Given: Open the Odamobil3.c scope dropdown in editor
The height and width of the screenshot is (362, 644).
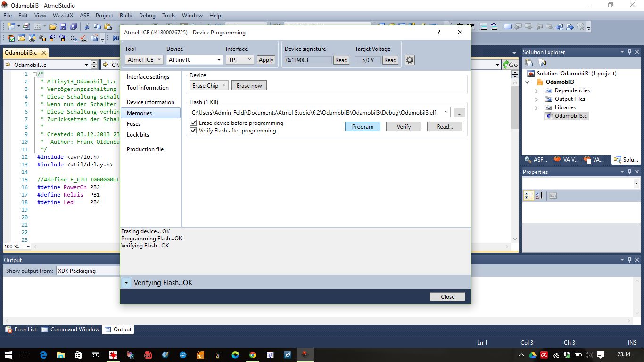Looking at the screenshot, I should (x=86, y=65).
